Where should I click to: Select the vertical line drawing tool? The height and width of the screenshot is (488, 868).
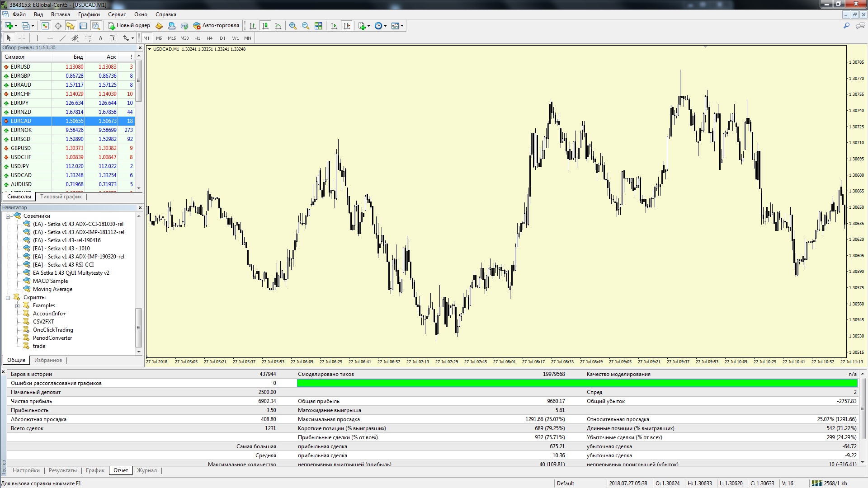[x=37, y=38]
